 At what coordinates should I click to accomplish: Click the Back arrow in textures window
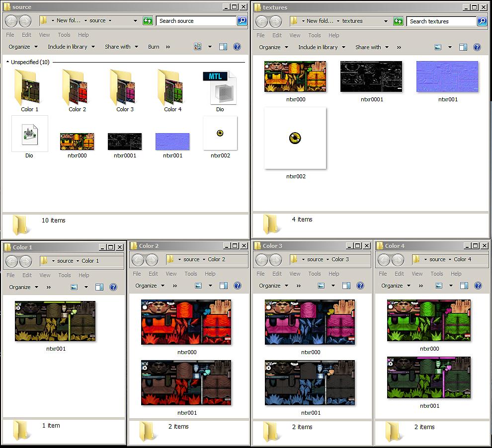point(262,22)
